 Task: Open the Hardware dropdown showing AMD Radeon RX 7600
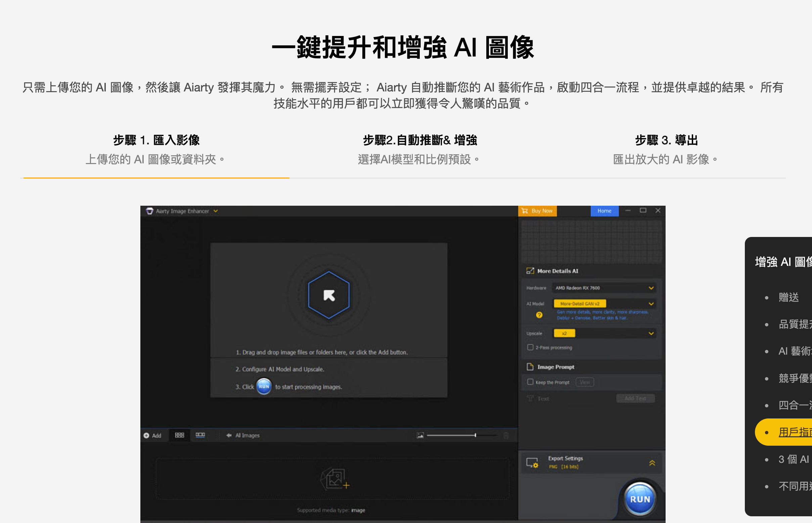point(604,288)
